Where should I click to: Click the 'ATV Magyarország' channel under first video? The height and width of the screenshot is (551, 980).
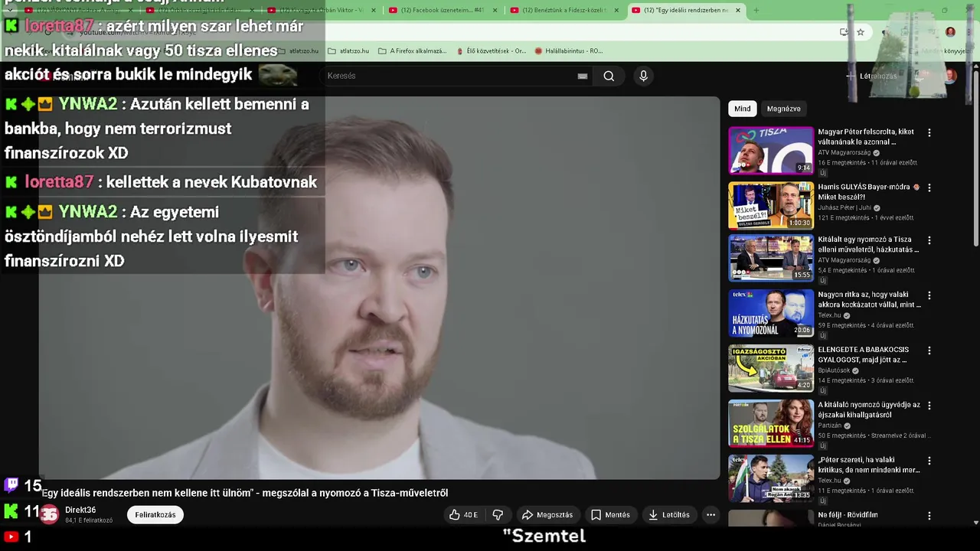click(844, 153)
